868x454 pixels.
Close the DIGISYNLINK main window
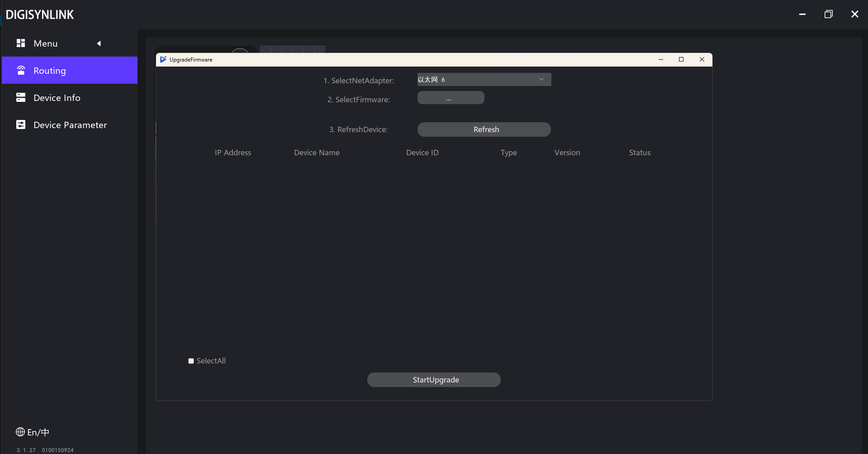[855, 14]
